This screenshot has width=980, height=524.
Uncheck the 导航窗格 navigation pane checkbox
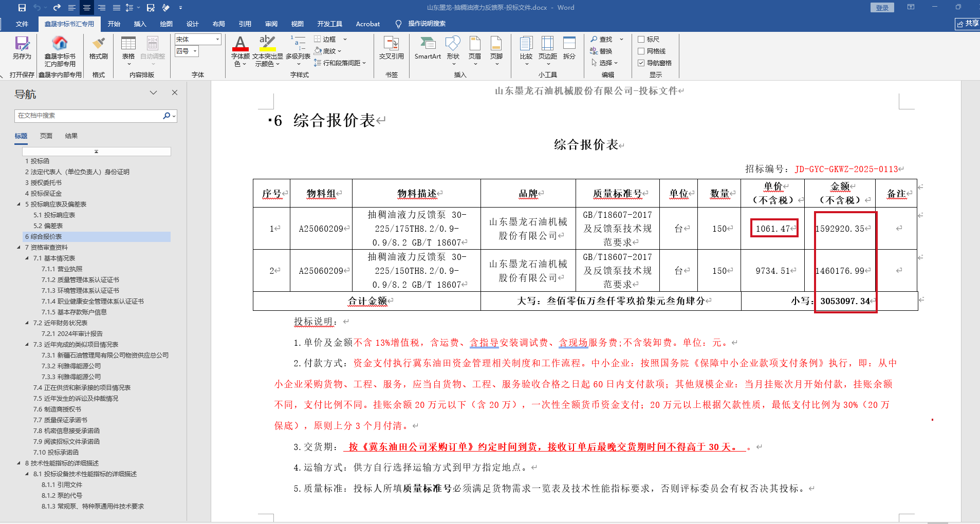point(641,63)
